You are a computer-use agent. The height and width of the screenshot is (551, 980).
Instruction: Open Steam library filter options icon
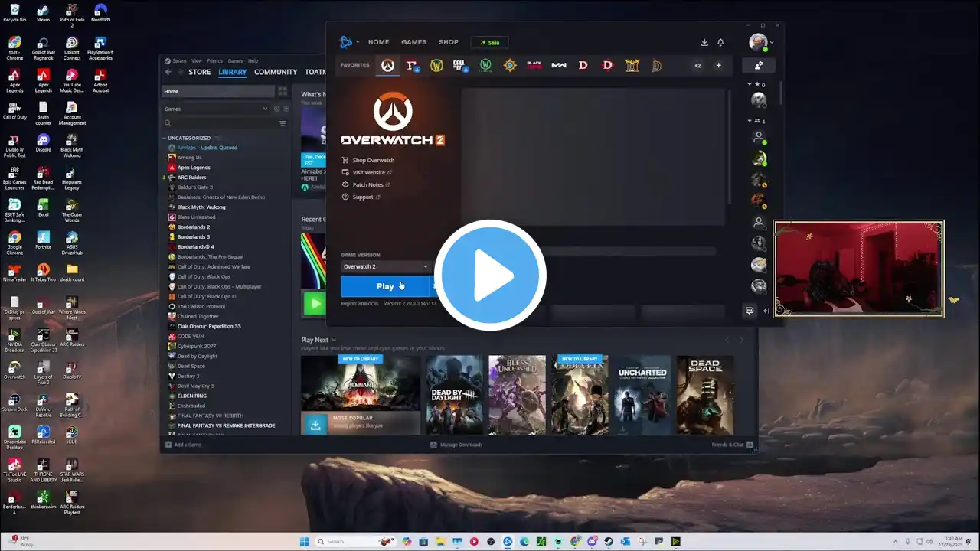283,123
